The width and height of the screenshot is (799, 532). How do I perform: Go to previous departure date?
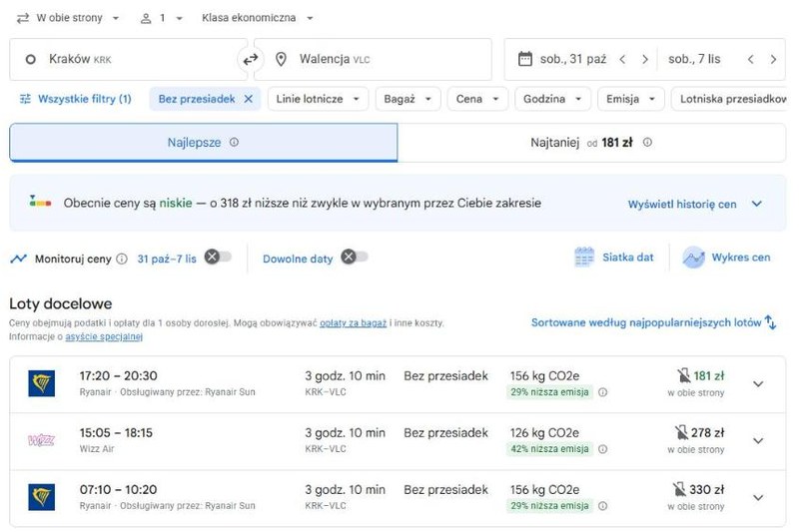(x=622, y=59)
